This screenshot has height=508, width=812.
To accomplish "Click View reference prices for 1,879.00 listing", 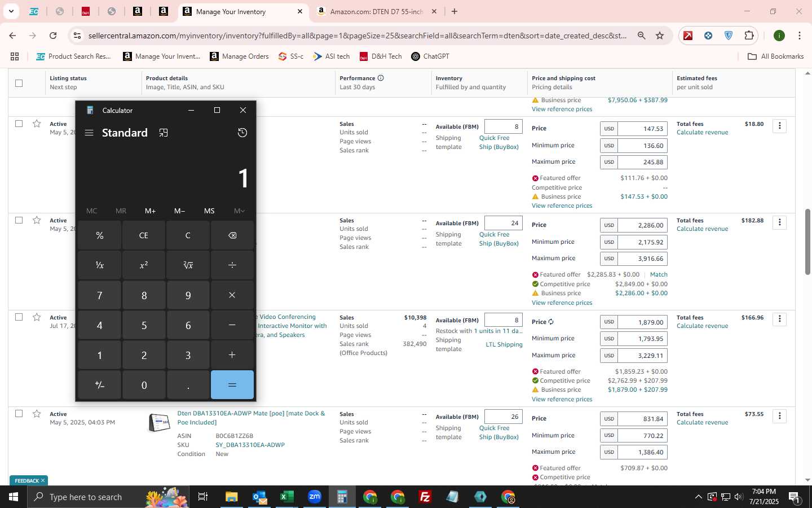I will tap(562, 399).
